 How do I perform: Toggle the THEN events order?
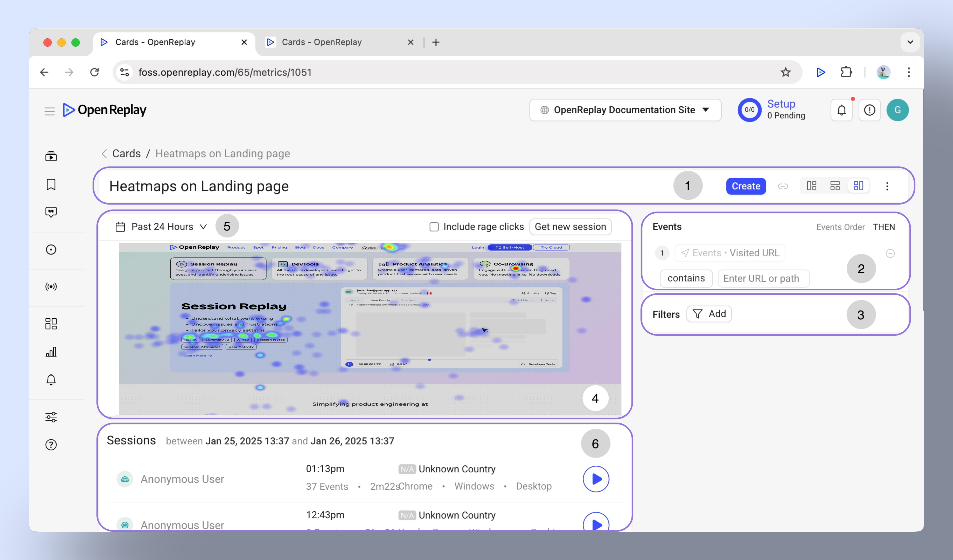point(884,227)
